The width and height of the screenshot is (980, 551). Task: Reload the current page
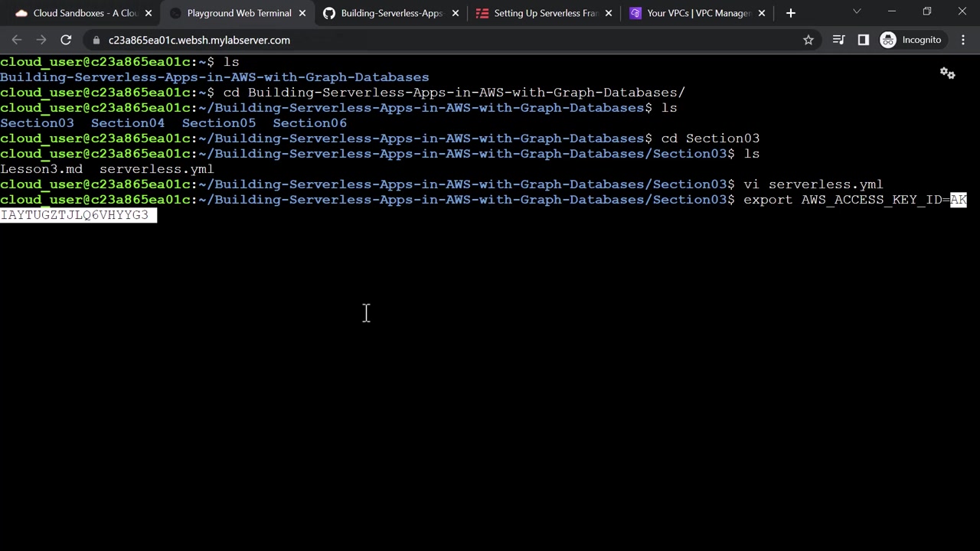pos(66,40)
